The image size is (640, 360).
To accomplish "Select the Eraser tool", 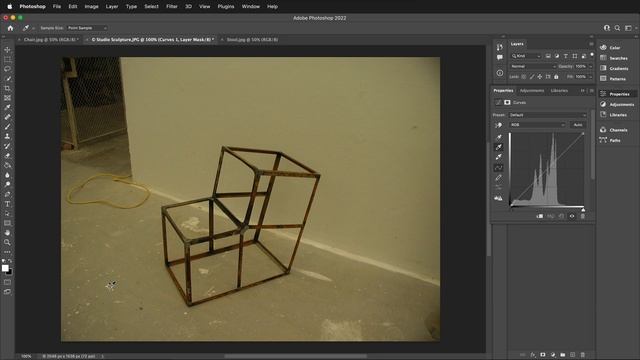I will [7, 156].
